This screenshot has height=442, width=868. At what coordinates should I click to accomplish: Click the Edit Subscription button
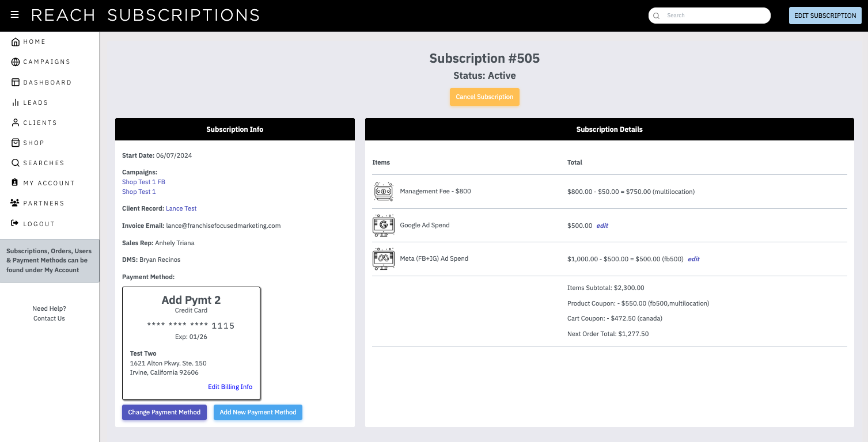825,16
